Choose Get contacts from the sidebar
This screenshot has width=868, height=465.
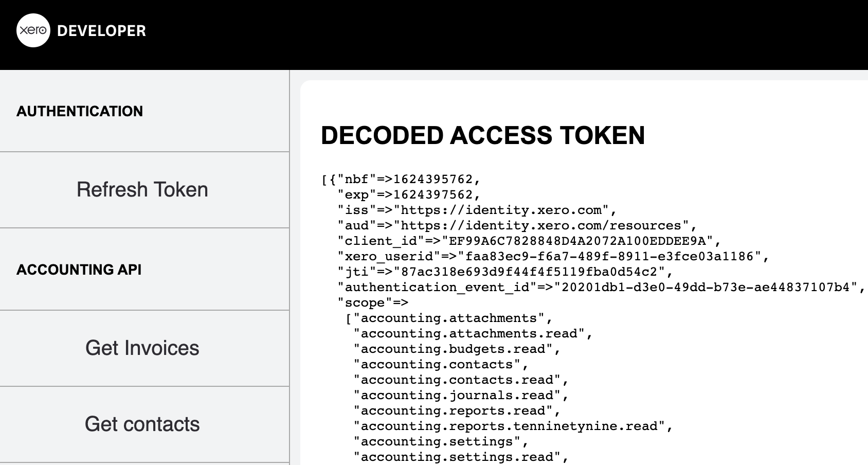tap(144, 424)
